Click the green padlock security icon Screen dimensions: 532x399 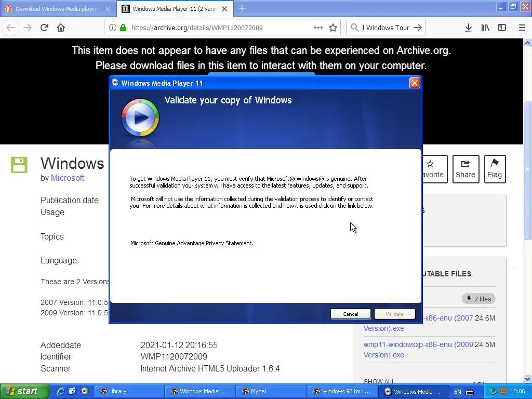(123, 28)
